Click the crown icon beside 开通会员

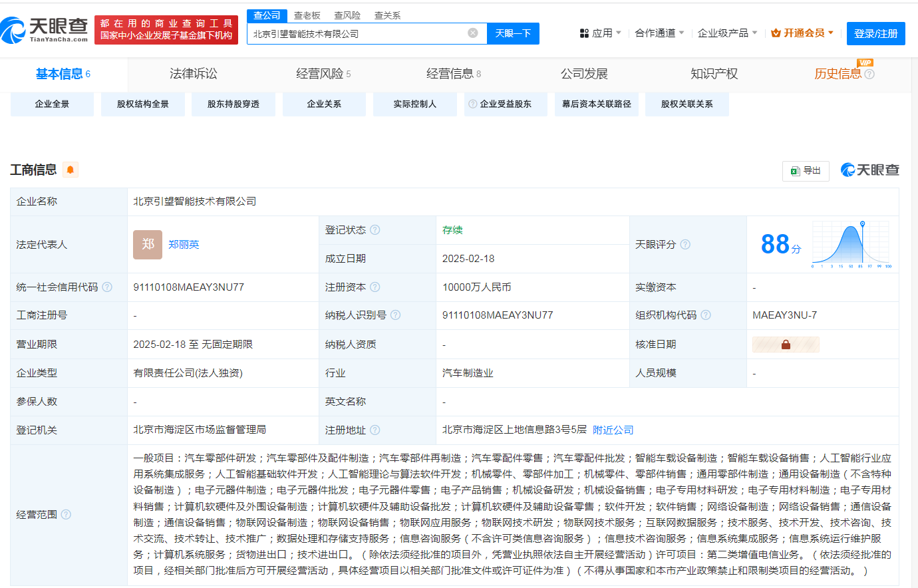pyautogui.click(x=776, y=33)
